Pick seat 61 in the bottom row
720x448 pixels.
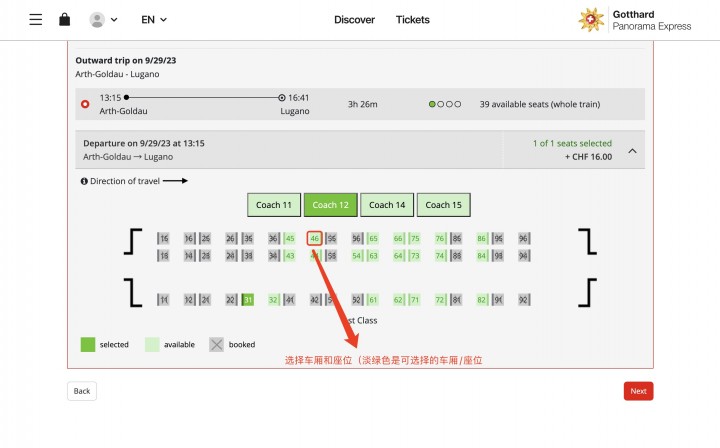373,300
